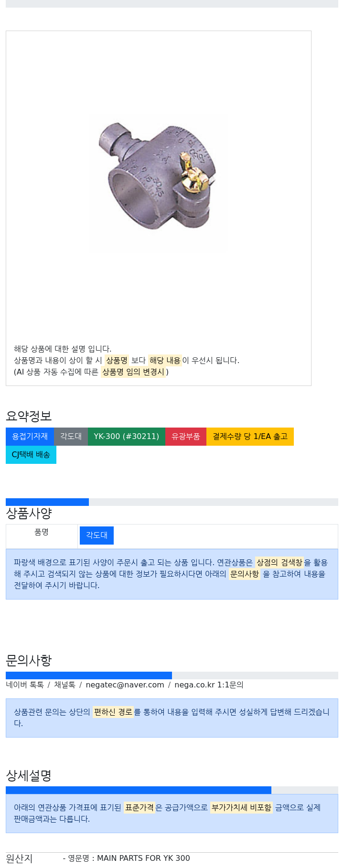The width and height of the screenshot is (344, 868).
Task: Click the blue progress bar under 상세설명
Action: point(139,790)
